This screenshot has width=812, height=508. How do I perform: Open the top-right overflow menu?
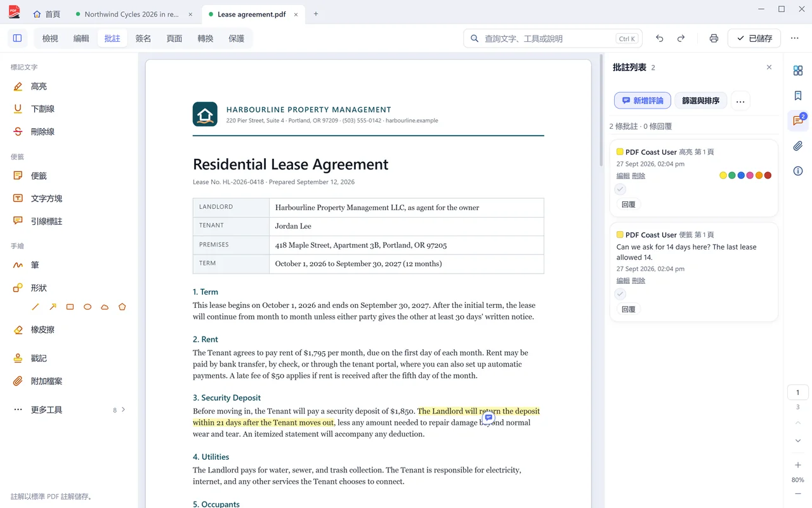click(795, 39)
